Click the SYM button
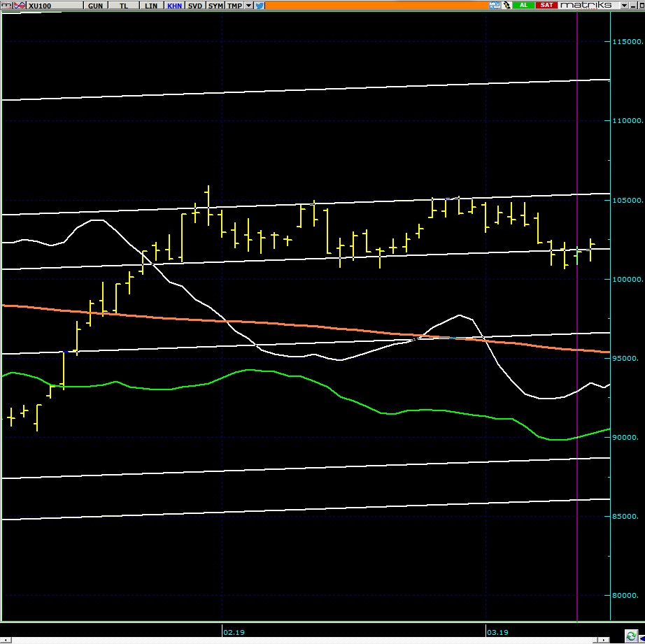The image size is (645, 644). [x=215, y=6]
